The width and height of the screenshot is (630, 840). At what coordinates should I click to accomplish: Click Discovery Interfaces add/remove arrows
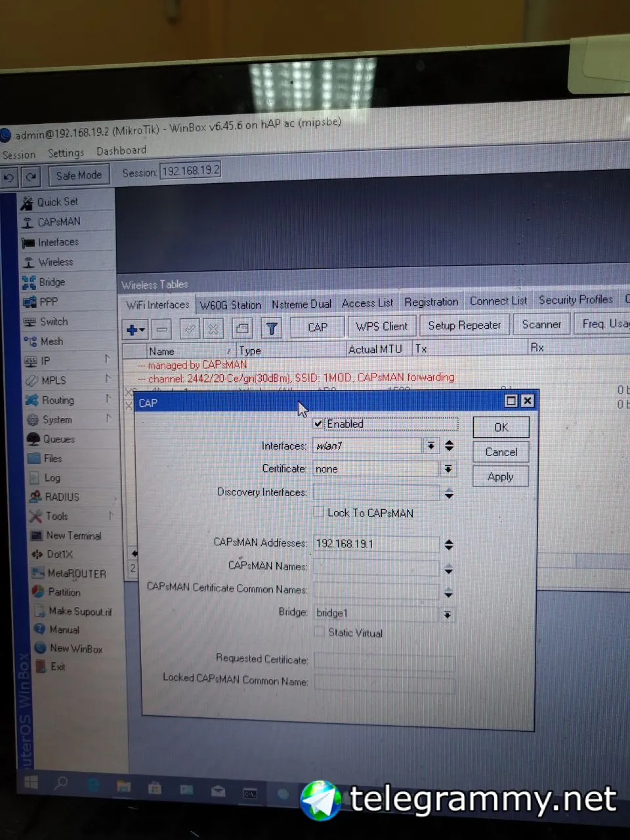click(x=449, y=493)
